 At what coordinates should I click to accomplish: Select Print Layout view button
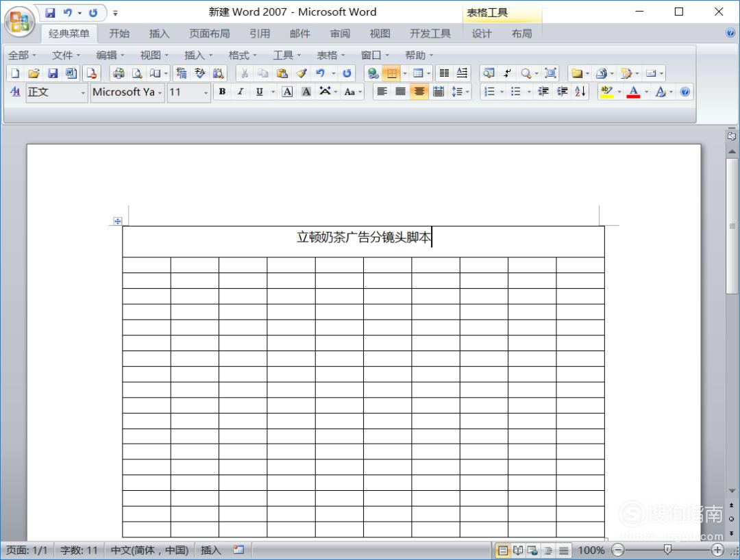coord(503,550)
